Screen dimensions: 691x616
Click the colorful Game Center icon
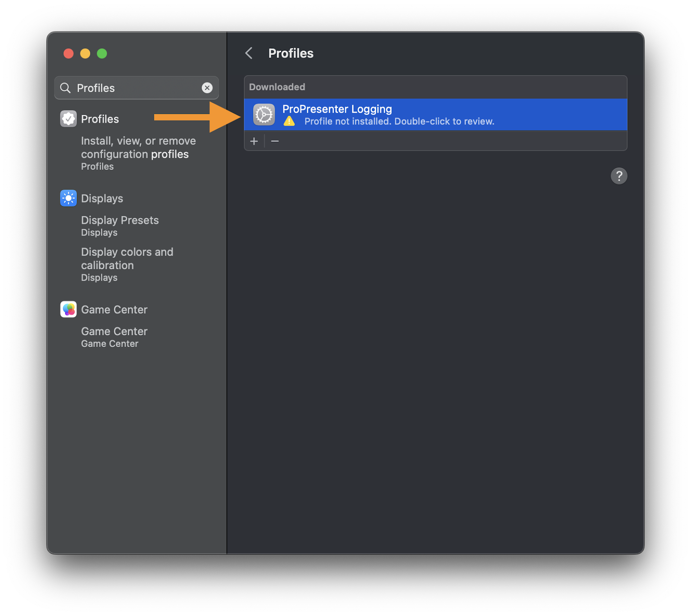click(68, 309)
